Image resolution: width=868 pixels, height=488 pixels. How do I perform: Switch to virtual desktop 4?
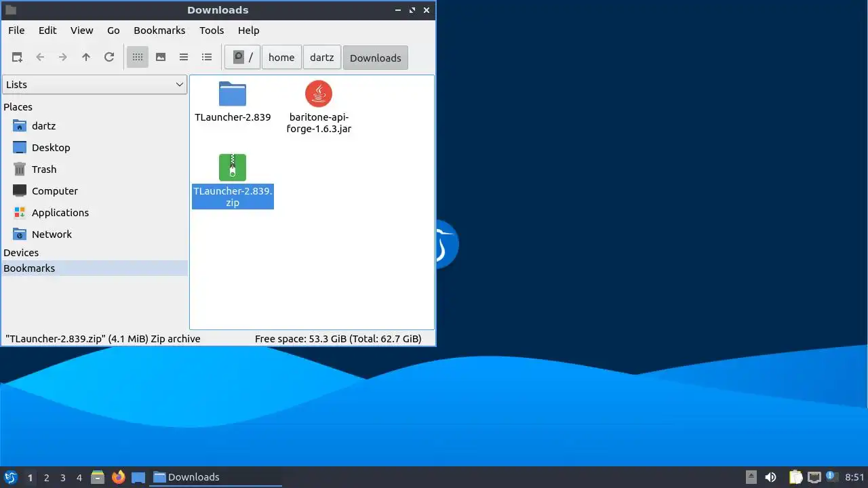(x=79, y=478)
